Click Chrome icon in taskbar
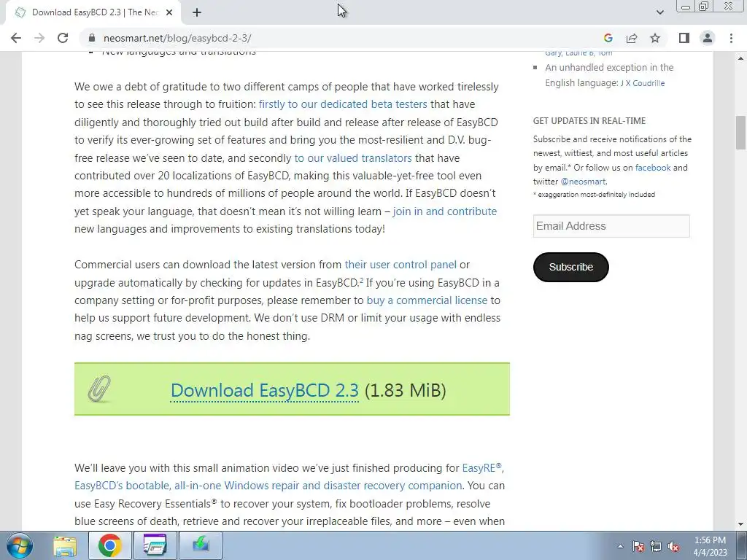The width and height of the screenshot is (747, 560). click(x=109, y=545)
